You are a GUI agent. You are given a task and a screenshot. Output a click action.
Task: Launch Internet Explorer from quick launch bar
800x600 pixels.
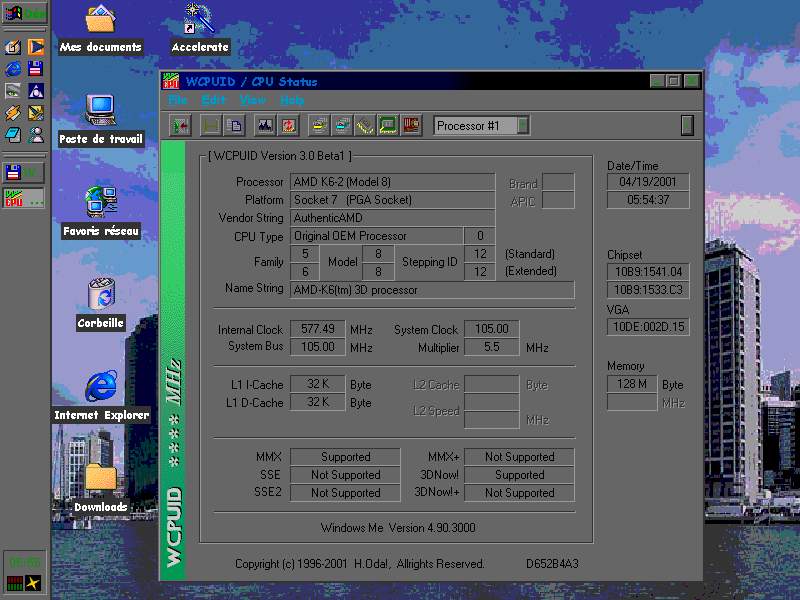pyautogui.click(x=13, y=68)
